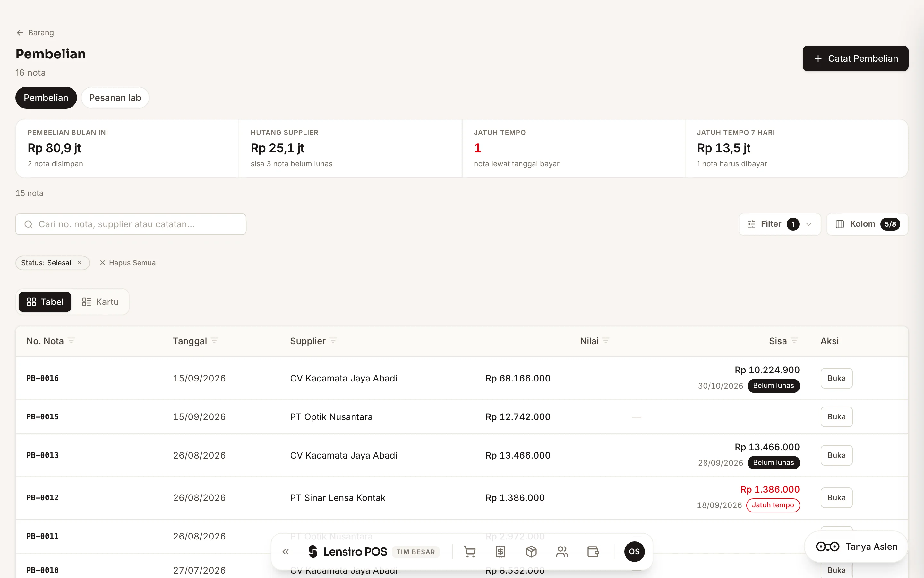Click the OS user avatar
Image resolution: width=924 pixels, height=578 pixels.
tap(634, 552)
